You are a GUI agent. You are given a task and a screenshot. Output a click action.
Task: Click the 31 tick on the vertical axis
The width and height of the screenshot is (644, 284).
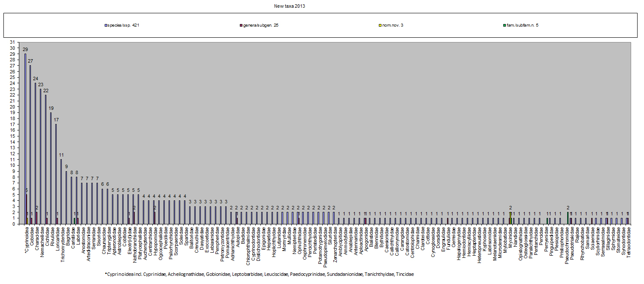point(12,42)
